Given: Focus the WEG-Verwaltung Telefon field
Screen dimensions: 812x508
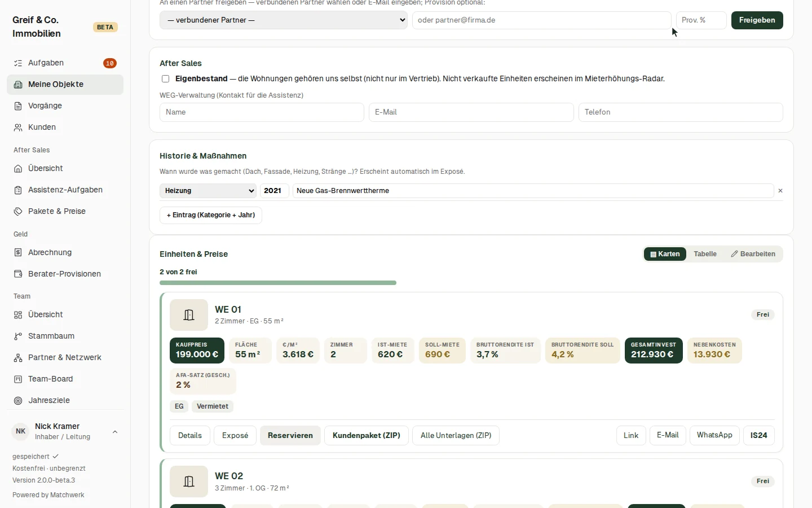Looking at the screenshot, I should point(681,112).
